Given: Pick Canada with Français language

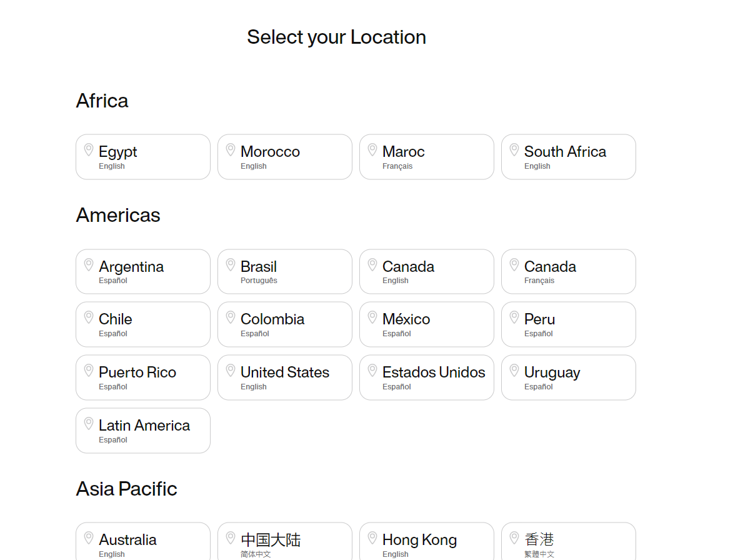Looking at the screenshot, I should (568, 272).
